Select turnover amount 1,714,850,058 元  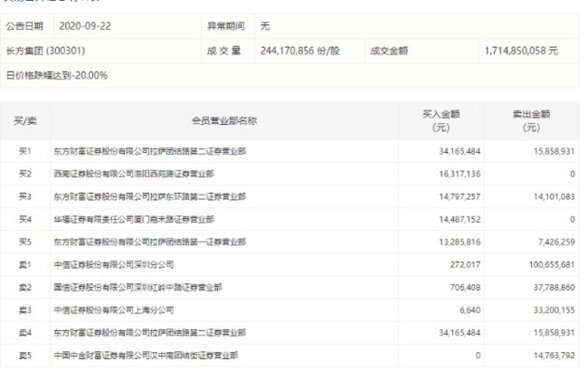(x=521, y=51)
